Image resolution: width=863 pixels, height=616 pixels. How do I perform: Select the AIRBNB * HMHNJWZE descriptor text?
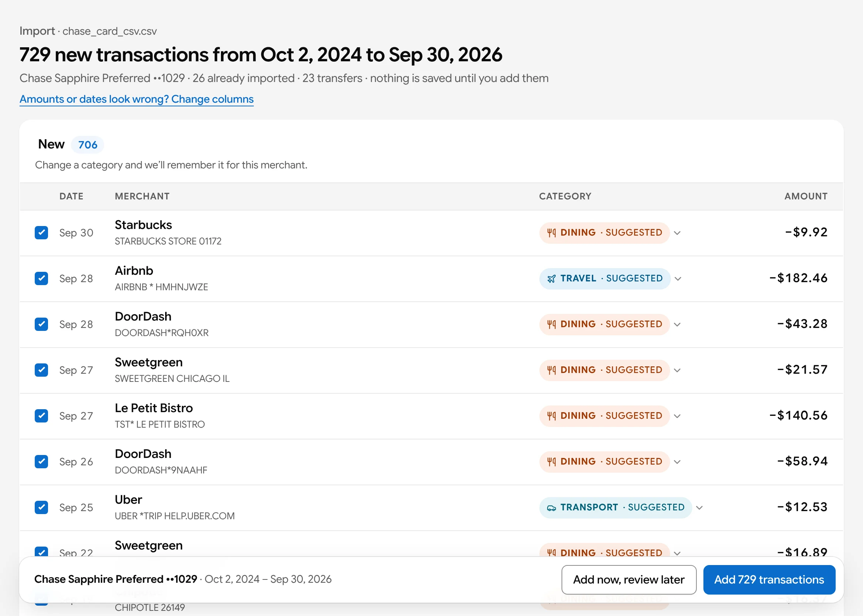(x=161, y=287)
